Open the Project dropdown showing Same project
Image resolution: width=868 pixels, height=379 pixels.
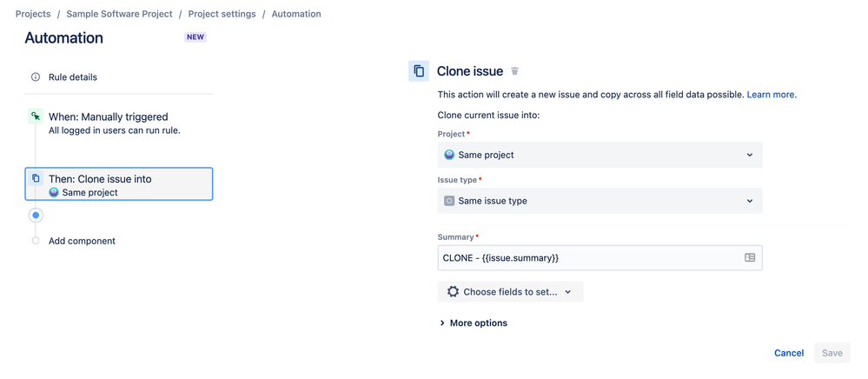coord(600,155)
